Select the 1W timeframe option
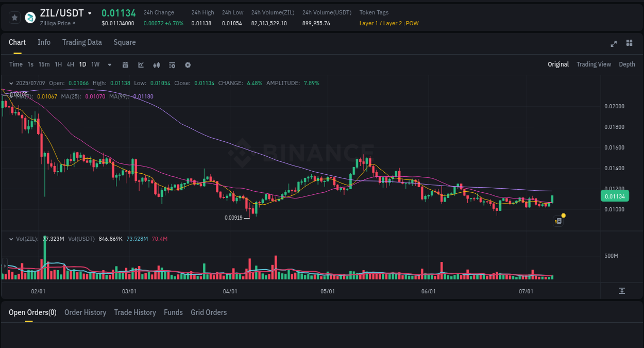The width and height of the screenshot is (644, 348). [95, 64]
